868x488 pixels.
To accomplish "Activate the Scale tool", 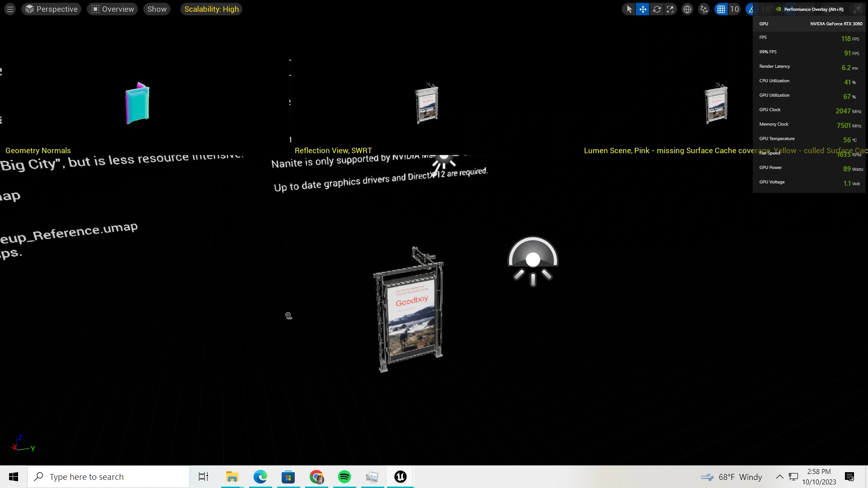I will point(670,9).
